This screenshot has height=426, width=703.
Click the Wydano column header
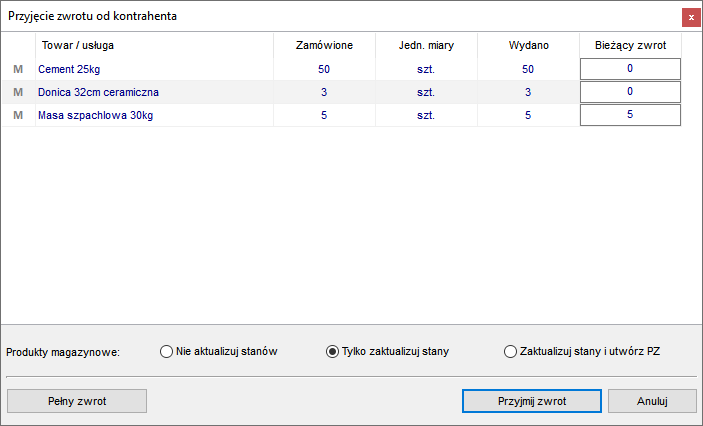529,45
